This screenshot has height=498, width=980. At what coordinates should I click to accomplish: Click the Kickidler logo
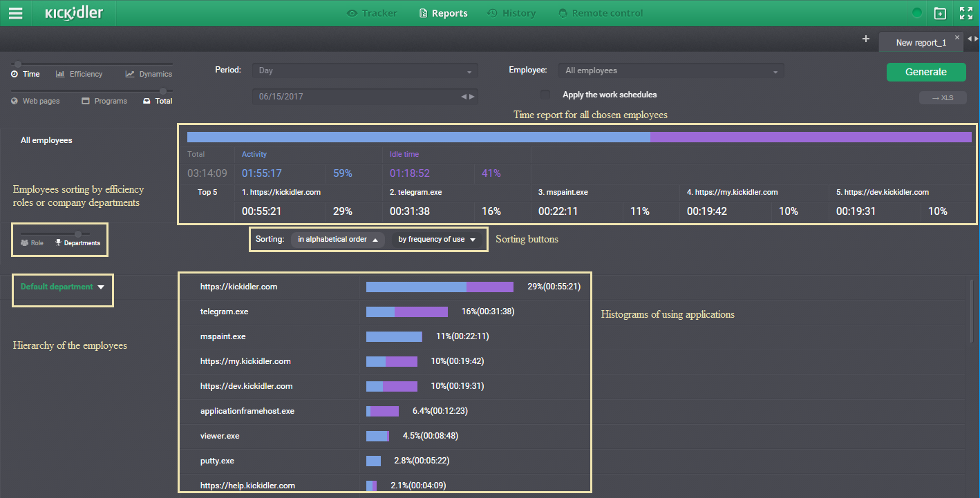point(74,13)
